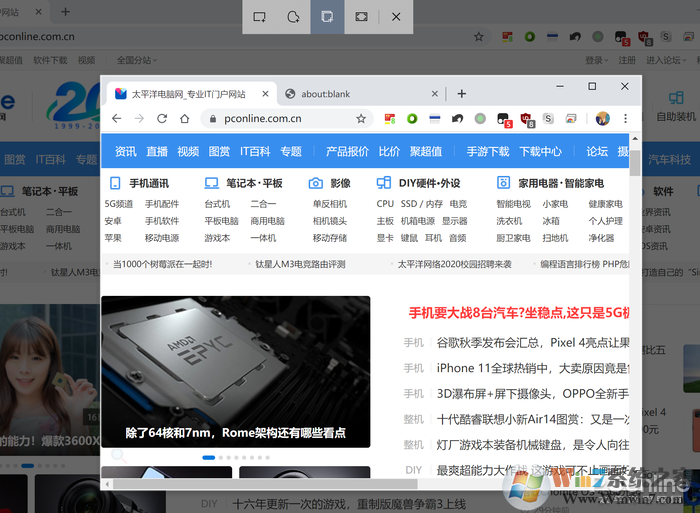Click the pconline.com.cn address bar
700x513 pixels.
(x=270, y=118)
